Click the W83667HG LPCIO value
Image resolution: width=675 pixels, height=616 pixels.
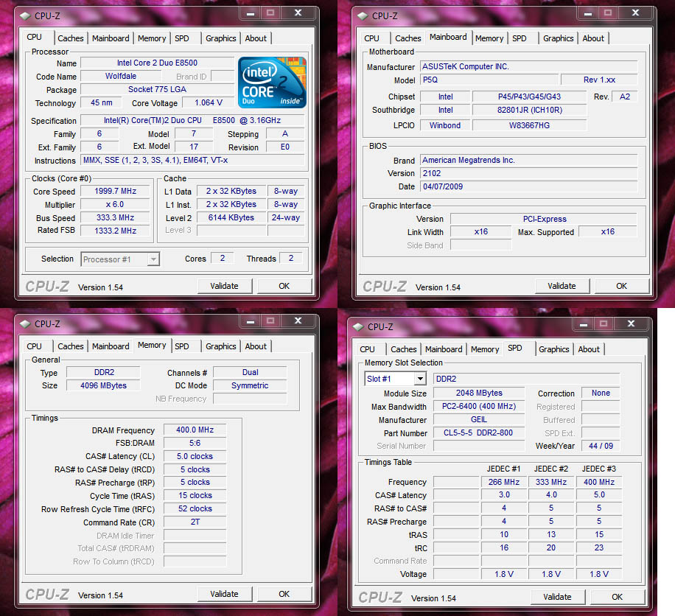point(530,126)
